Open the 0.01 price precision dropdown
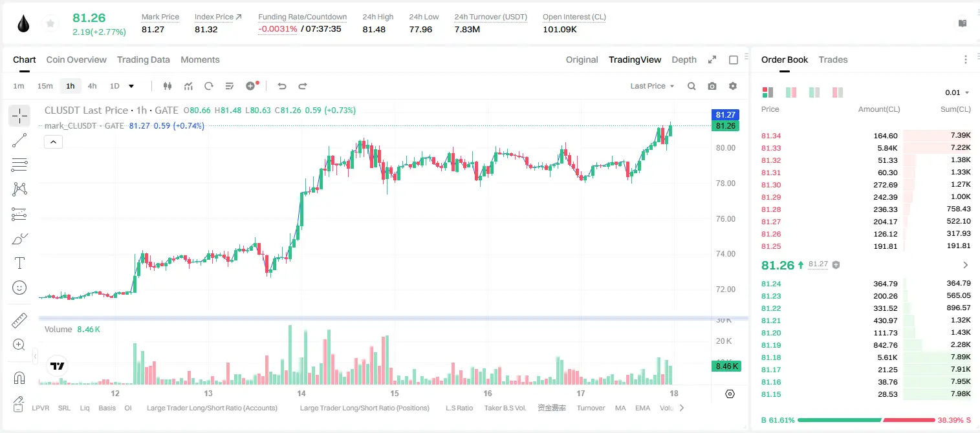 point(957,92)
